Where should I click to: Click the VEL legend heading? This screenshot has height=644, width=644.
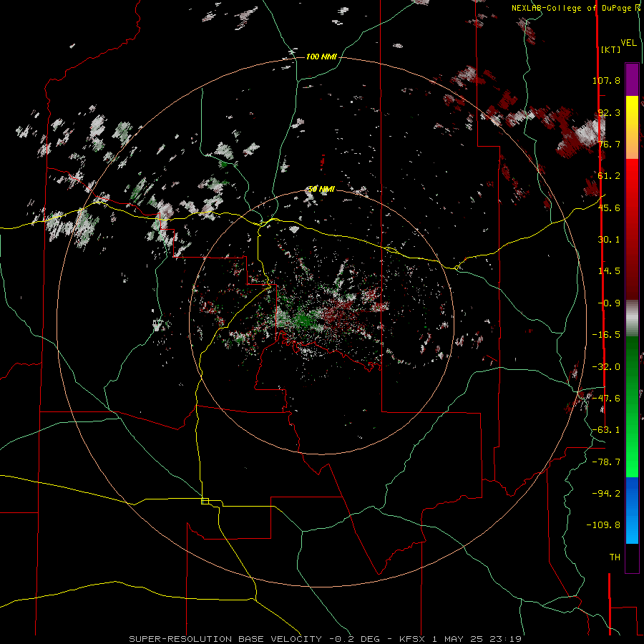[628, 43]
